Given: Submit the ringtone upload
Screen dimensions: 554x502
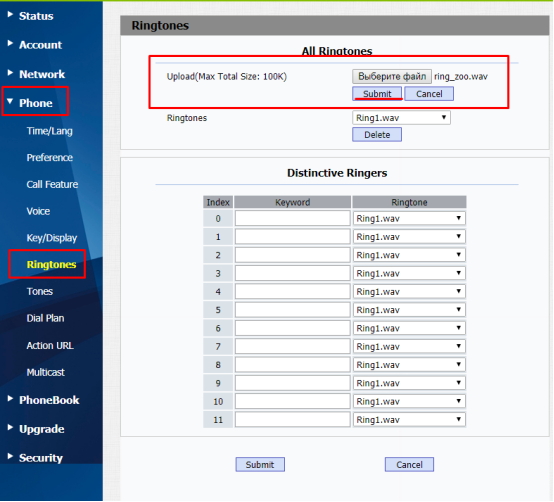Looking at the screenshot, I should 377,94.
